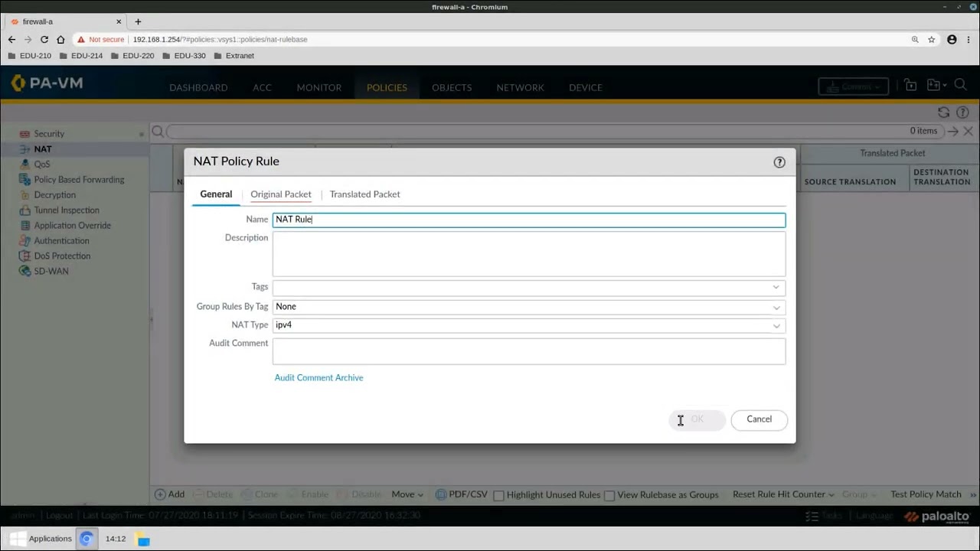980x551 pixels.
Task: Click the Name input field
Action: [529, 220]
